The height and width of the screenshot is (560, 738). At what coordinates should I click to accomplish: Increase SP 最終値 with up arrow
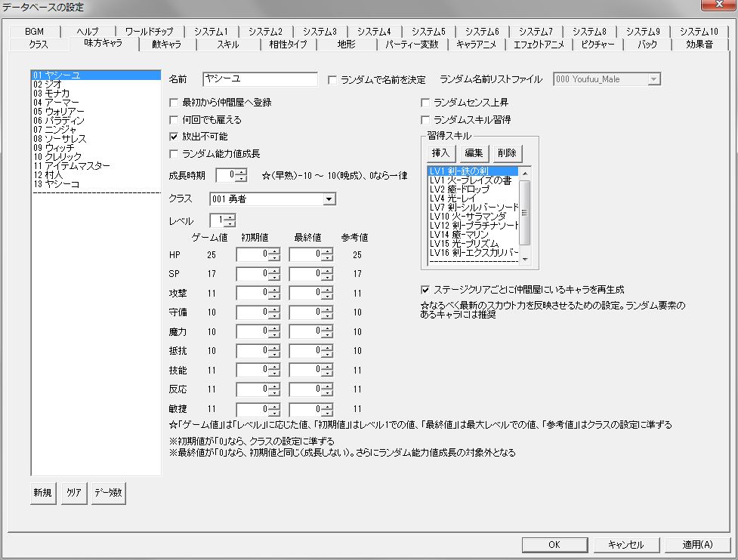(328, 270)
